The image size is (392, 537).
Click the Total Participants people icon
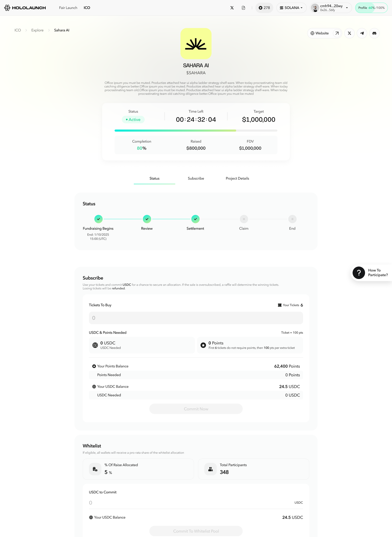(210, 469)
